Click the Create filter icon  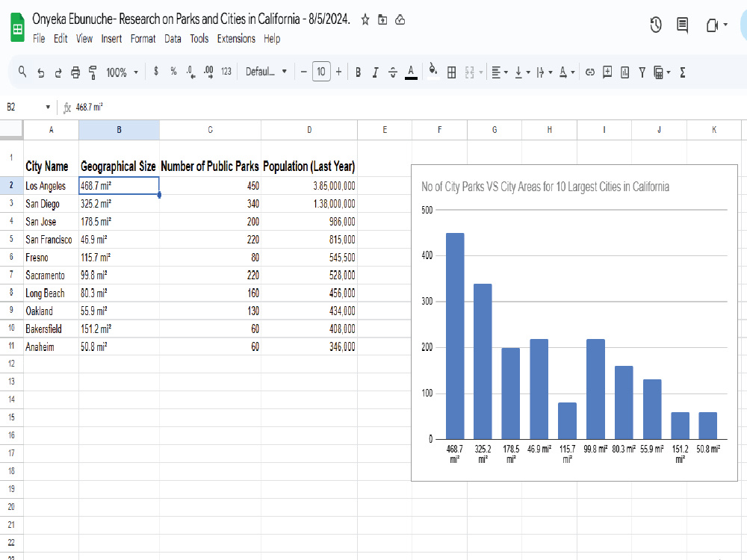642,72
